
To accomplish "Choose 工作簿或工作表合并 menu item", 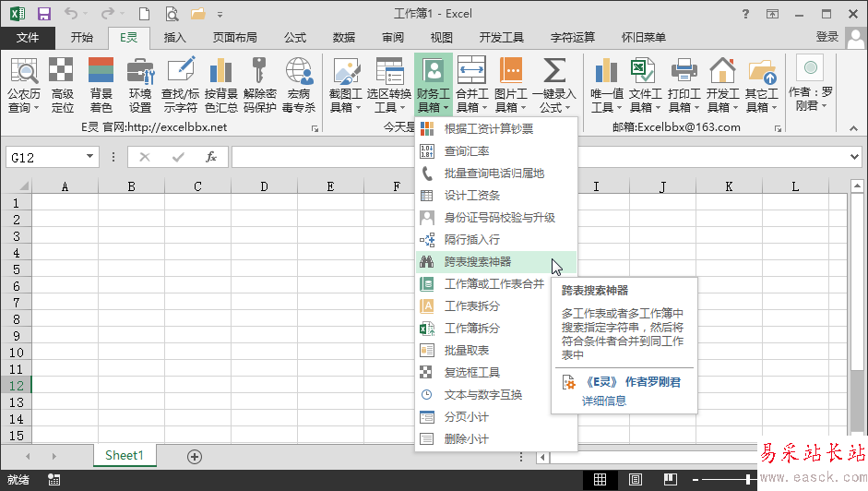I will [x=482, y=283].
